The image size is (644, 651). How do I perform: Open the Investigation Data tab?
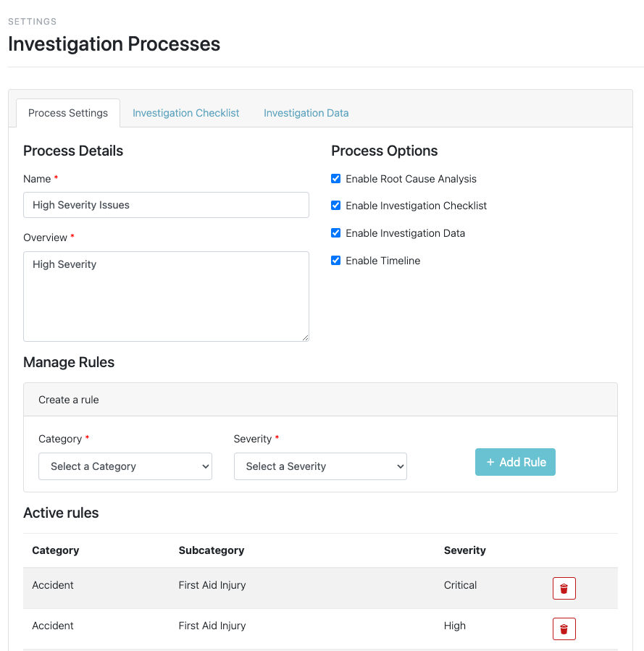click(x=306, y=113)
